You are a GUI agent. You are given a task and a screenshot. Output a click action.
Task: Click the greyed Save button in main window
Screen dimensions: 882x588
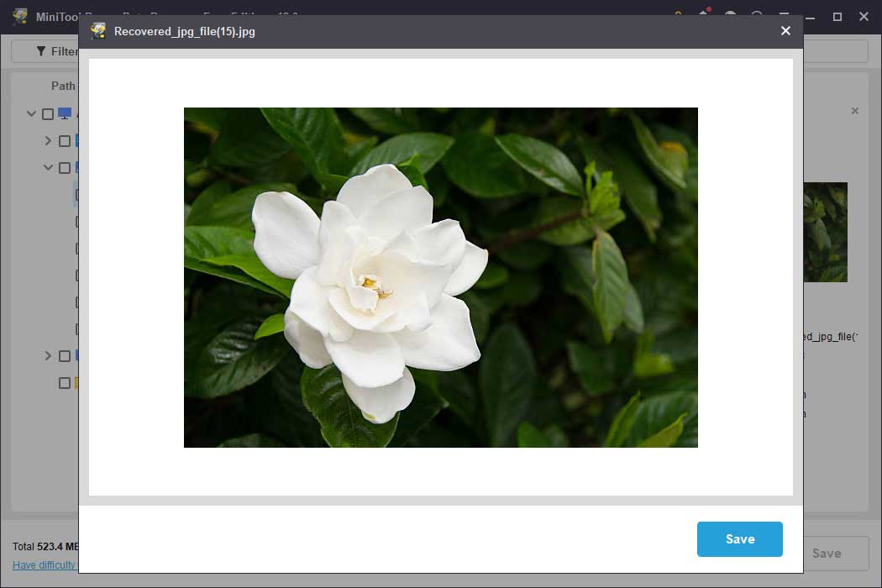(x=827, y=553)
